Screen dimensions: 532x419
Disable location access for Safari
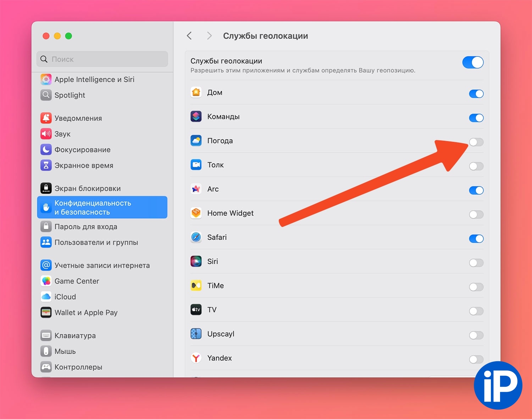pyautogui.click(x=476, y=239)
